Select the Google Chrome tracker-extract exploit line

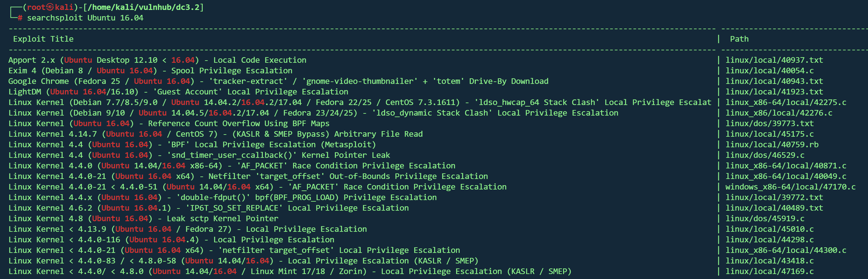[278, 81]
